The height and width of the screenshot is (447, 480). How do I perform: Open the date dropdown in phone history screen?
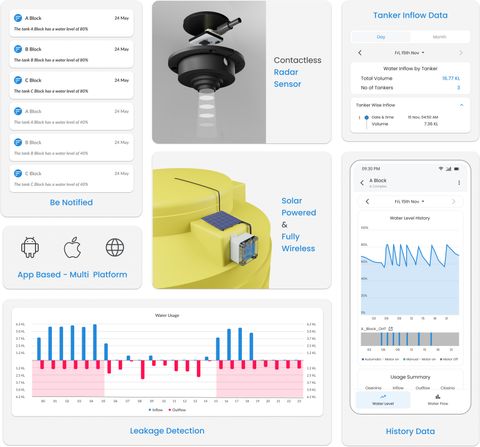(409, 202)
